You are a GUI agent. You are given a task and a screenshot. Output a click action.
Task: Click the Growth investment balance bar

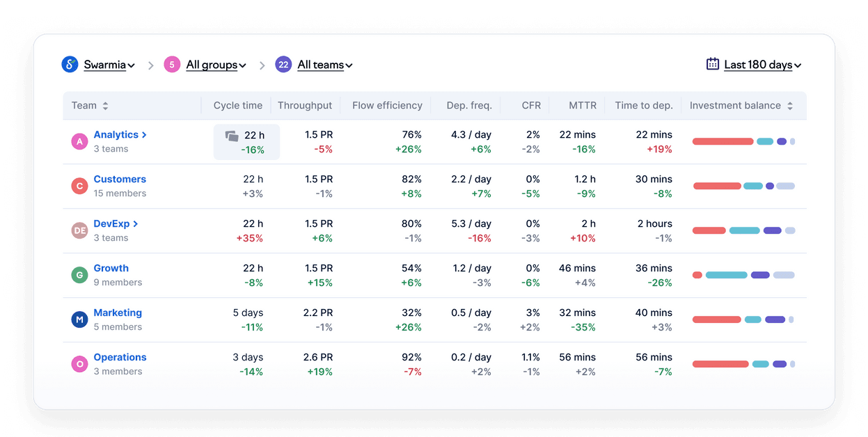point(743,275)
